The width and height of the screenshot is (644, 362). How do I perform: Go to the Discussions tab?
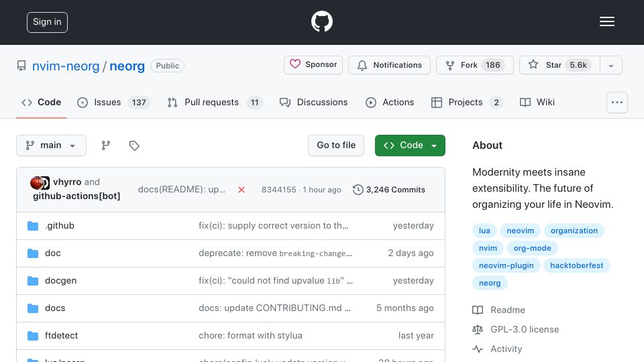313,102
